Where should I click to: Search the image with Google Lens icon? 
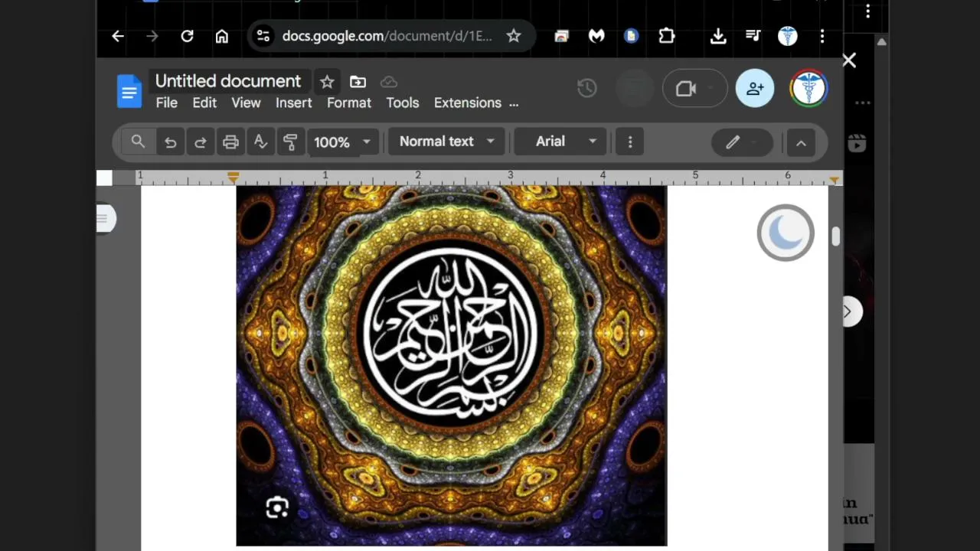pos(277,508)
